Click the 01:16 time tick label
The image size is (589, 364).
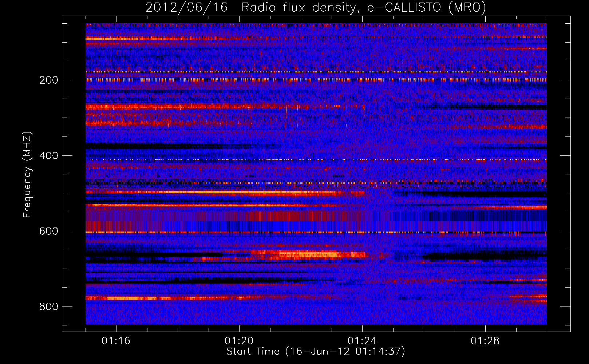tap(116, 341)
